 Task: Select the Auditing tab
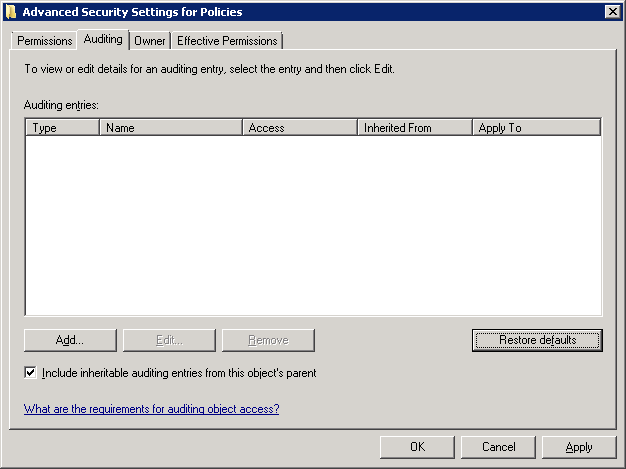(x=103, y=39)
